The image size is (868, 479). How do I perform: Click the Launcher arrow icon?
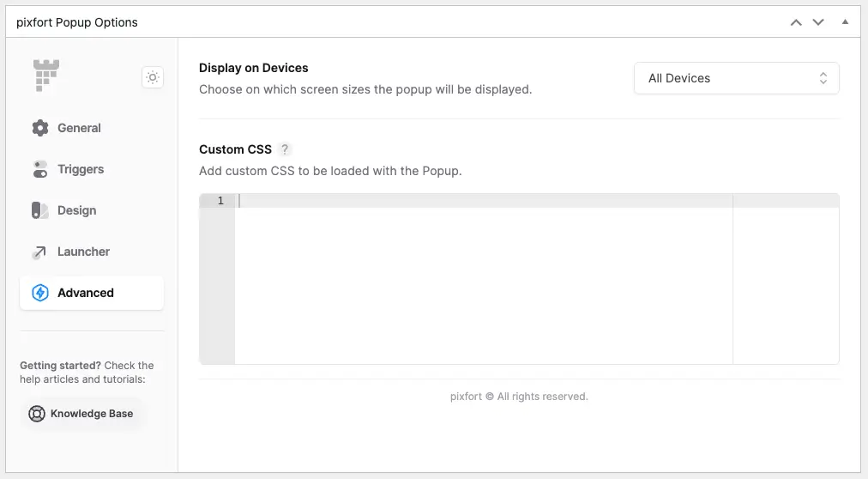(39, 252)
